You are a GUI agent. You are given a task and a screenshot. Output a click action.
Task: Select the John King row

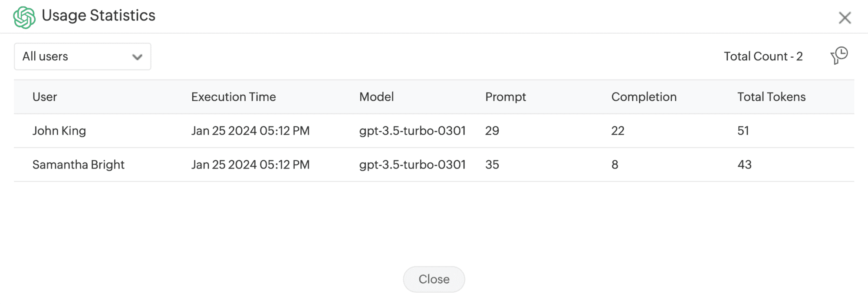[59, 131]
